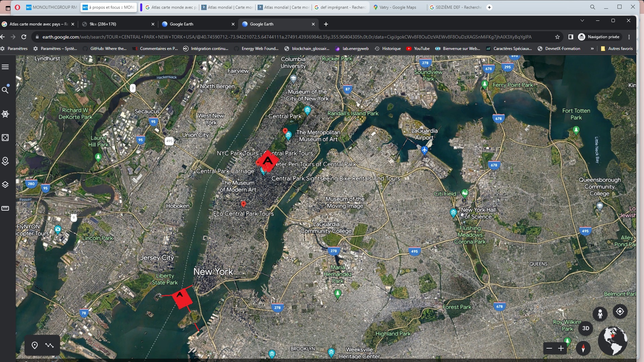The image size is (644, 362).
Task: Switch to SEIZIÈME DEF tab in Opera
Action: click(x=455, y=7)
